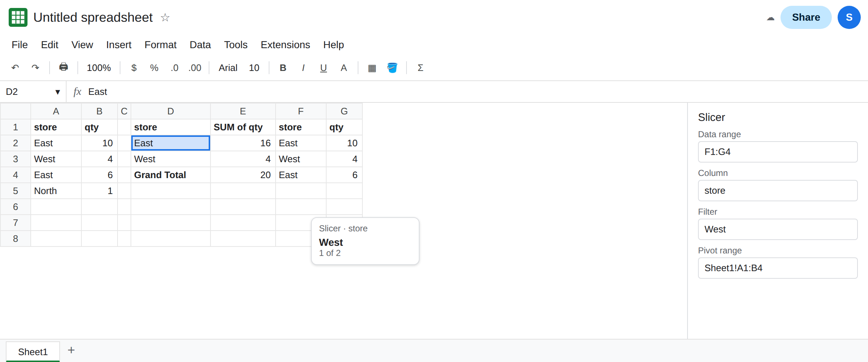Increase decimal places (.00) icon
This screenshot has width=868, height=362.
click(x=195, y=68)
